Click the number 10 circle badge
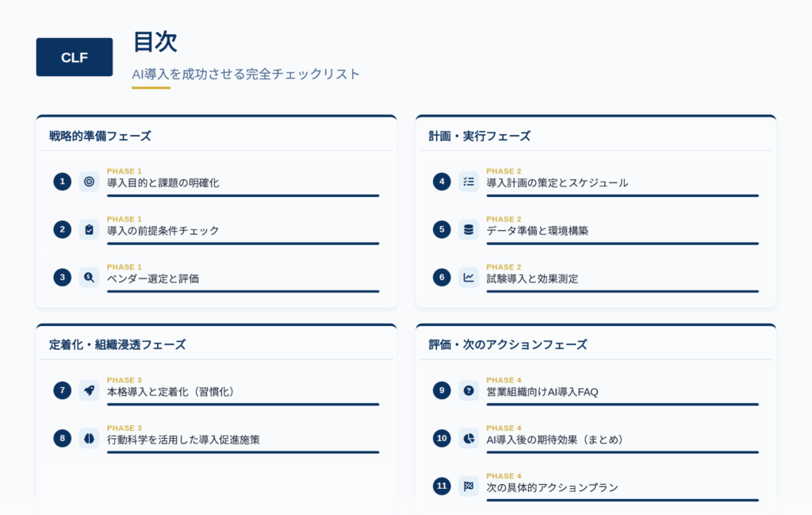The image size is (812, 515). tap(442, 438)
